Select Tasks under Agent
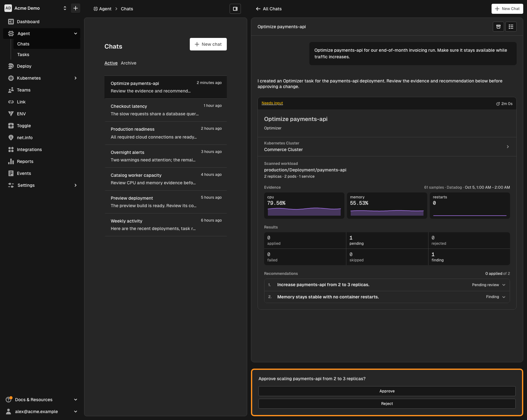Image resolution: width=527 pixels, height=420 pixels. point(47,55)
